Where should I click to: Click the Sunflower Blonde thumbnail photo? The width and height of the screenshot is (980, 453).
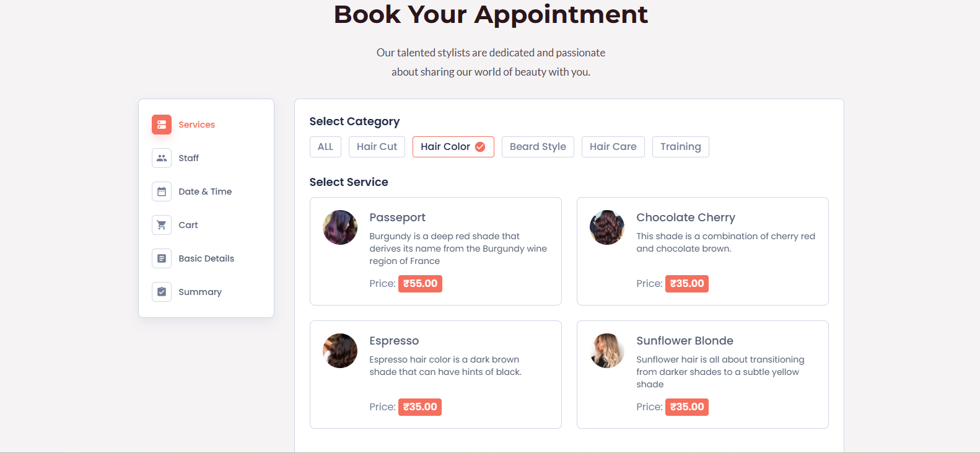607,351
